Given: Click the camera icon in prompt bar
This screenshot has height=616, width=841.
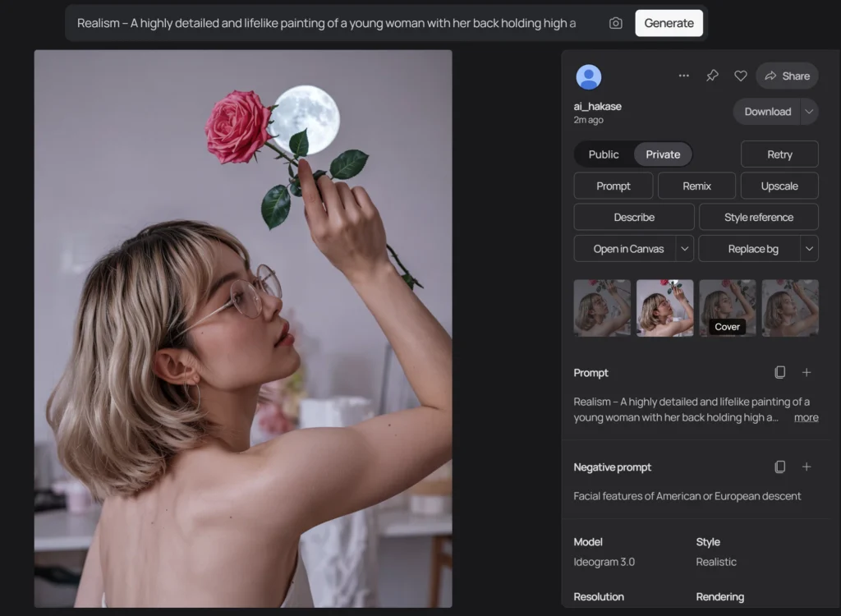Looking at the screenshot, I should (615, 23).
